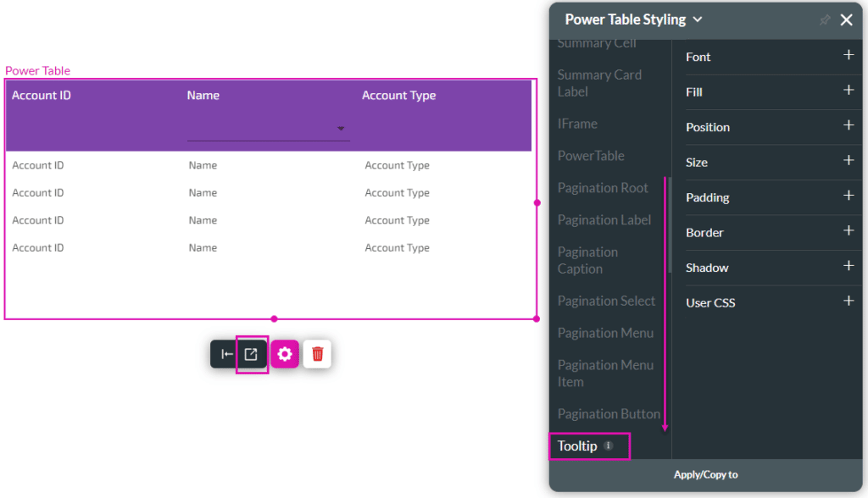Screen dimensions: 868x498
Task: Expand the Fill section
Action: [x=848, y=91]
